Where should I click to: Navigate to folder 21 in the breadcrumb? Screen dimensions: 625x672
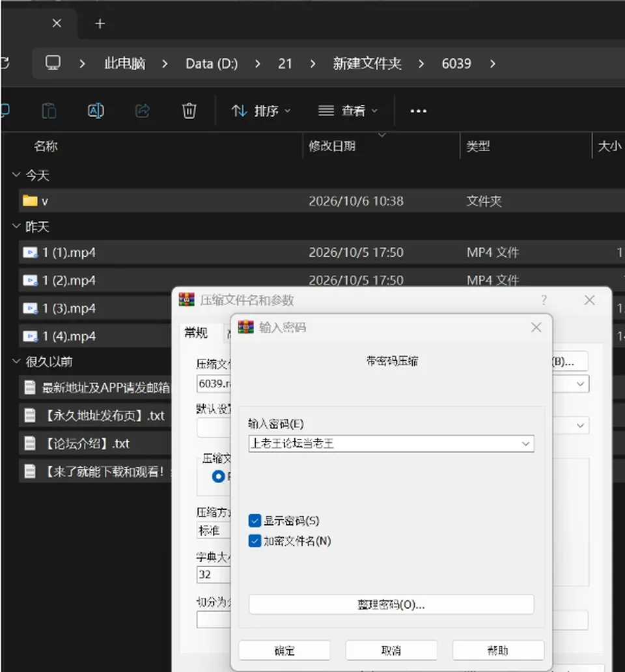pos(285,64)
